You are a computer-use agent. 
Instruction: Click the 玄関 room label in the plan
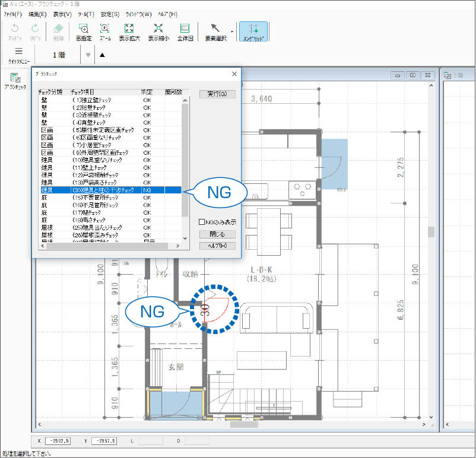pos(176,367)
